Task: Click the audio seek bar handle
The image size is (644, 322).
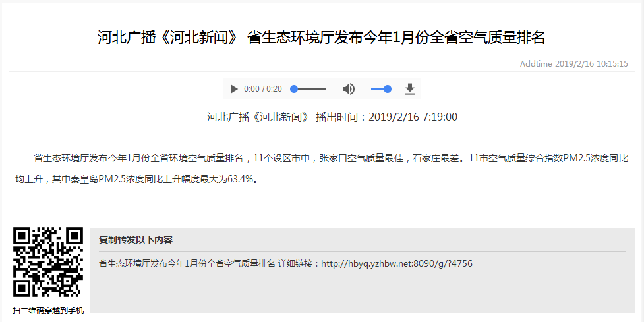Action: pos(294,89)
